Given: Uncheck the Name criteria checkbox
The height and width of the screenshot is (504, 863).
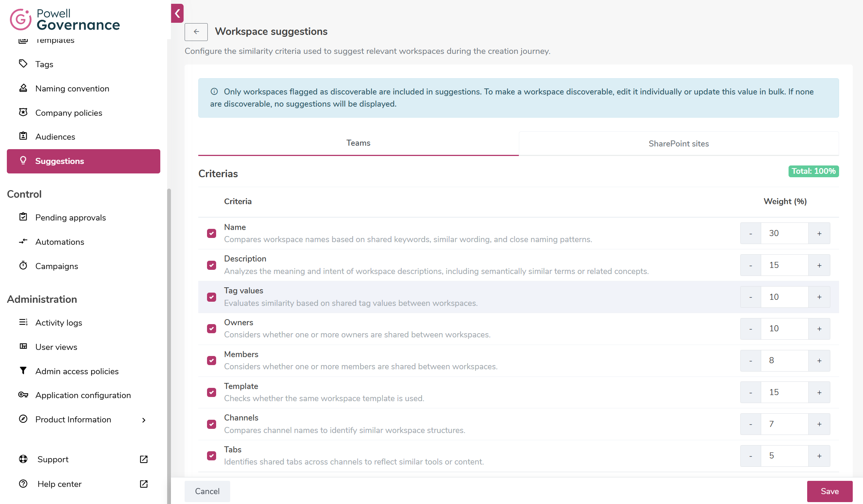Looking at the screenshot, I should (x=212, y=233).
